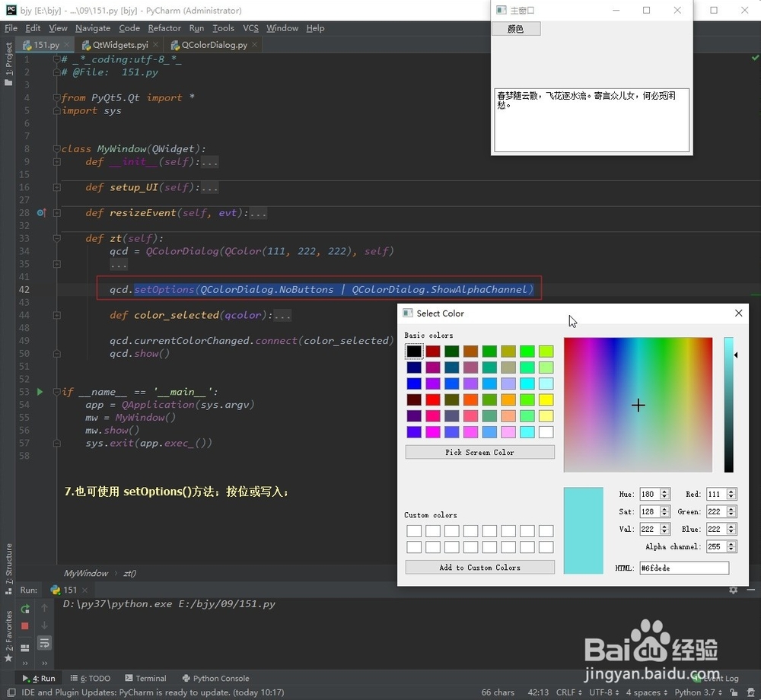The image size is (761, 700).
Task: Expand the folded __init__ method at line 9
Action: point(57,161)
